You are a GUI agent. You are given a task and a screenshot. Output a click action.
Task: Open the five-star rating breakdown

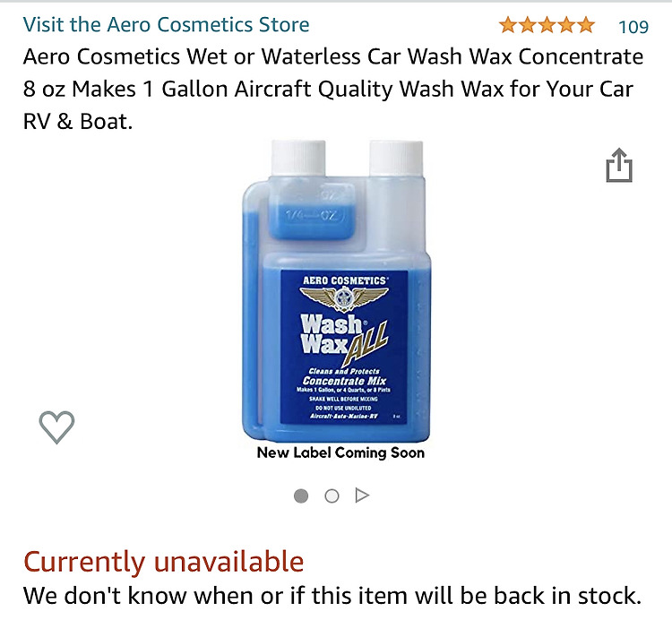pos(547,26)
